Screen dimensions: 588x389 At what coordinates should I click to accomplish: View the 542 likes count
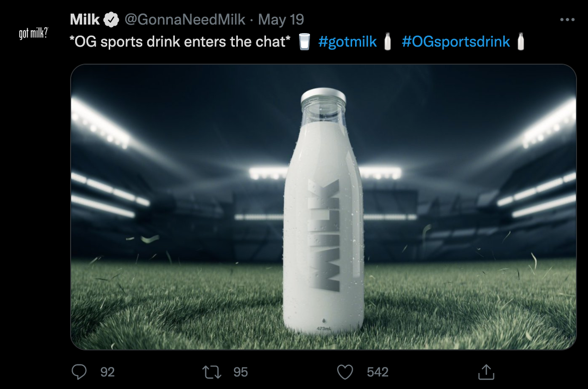coord(377,372)
